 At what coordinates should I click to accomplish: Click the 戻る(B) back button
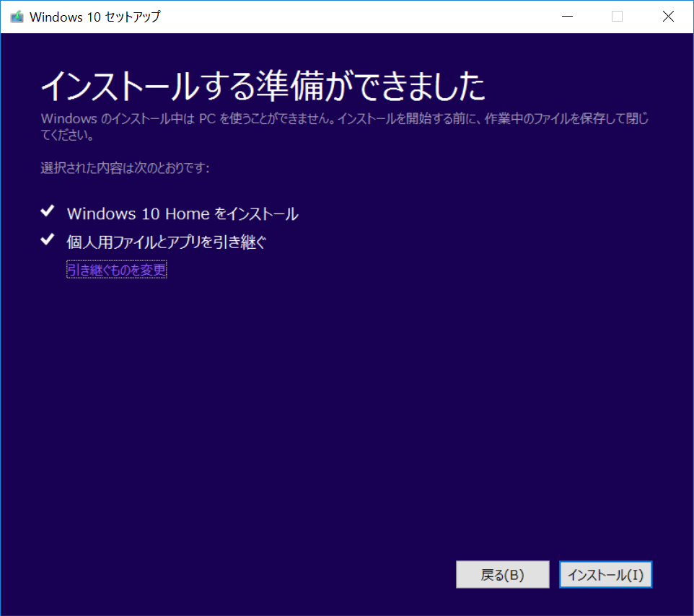[502, 574]
